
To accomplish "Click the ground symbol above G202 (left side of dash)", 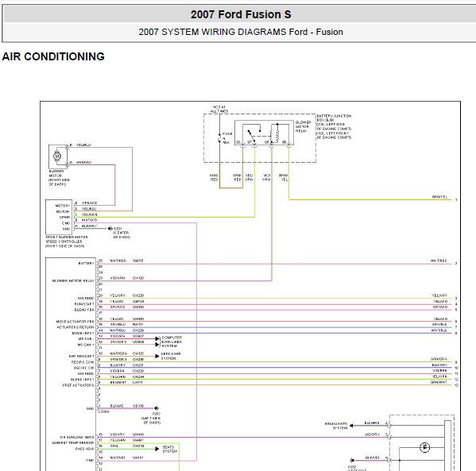I will click(157, 408).
